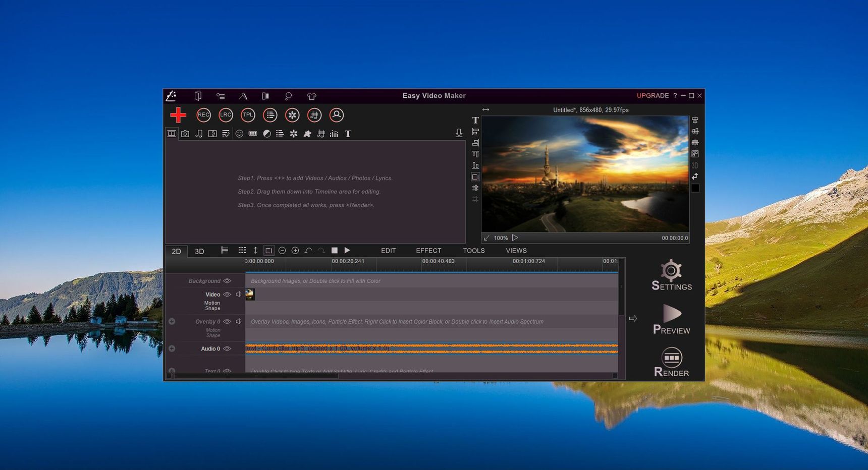Select the half-circle contrast icon
The width and height of the screenshot is (868, 470).
(266, 134)
